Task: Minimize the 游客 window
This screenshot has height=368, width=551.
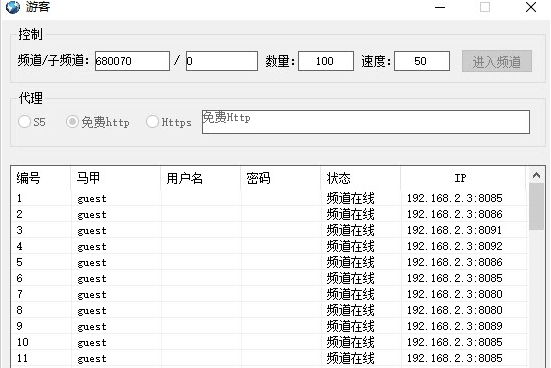Action: pyautogui.click(x=440, y=7)
